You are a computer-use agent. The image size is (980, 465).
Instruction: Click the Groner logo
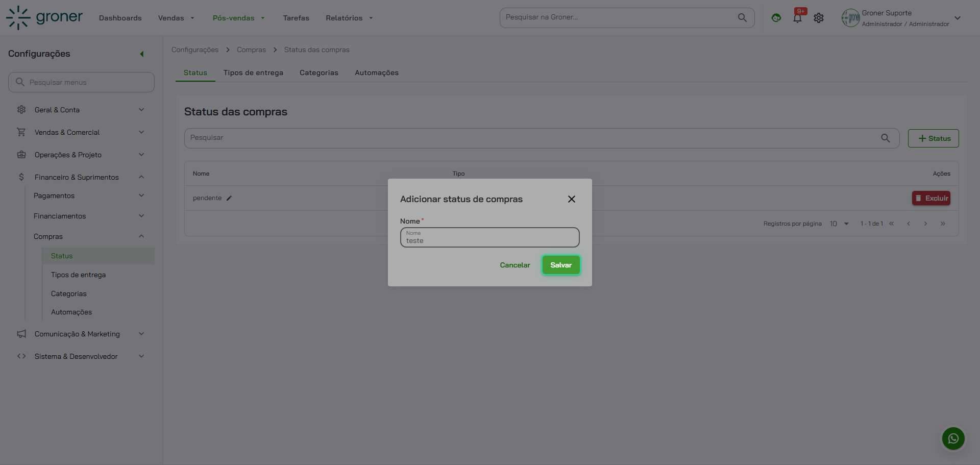tap(44, 18)
